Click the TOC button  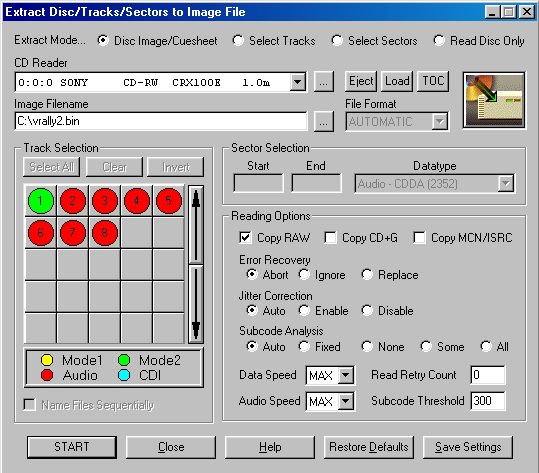[433, 81]
